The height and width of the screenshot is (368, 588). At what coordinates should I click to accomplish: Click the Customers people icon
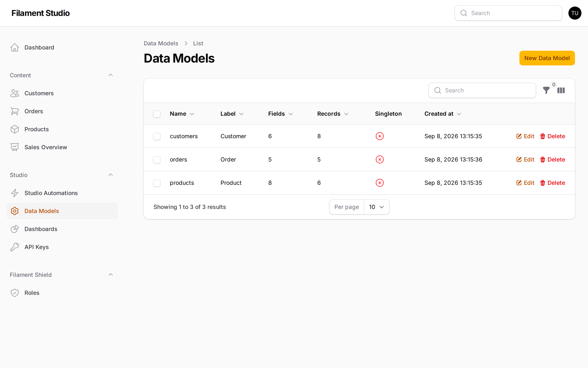[14, 93]
